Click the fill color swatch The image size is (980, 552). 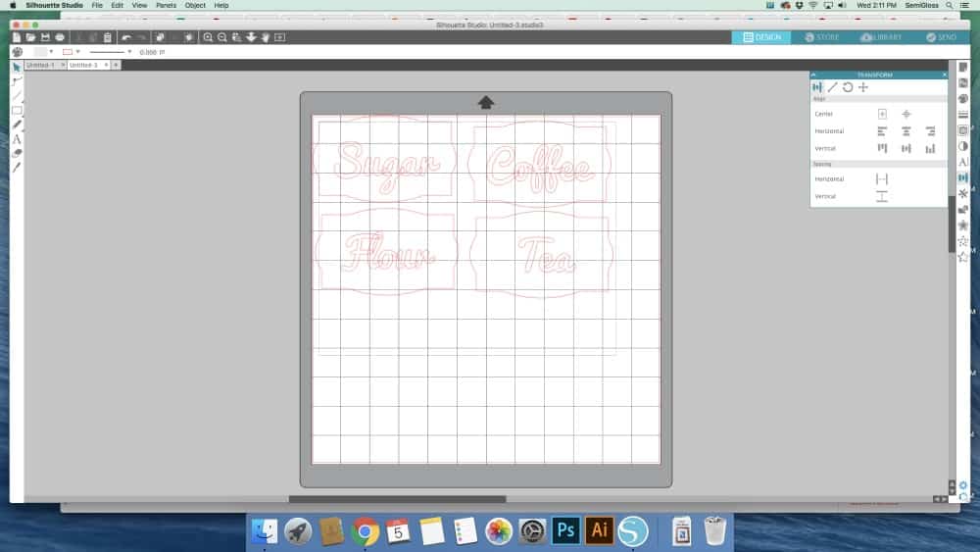point(40,52)
